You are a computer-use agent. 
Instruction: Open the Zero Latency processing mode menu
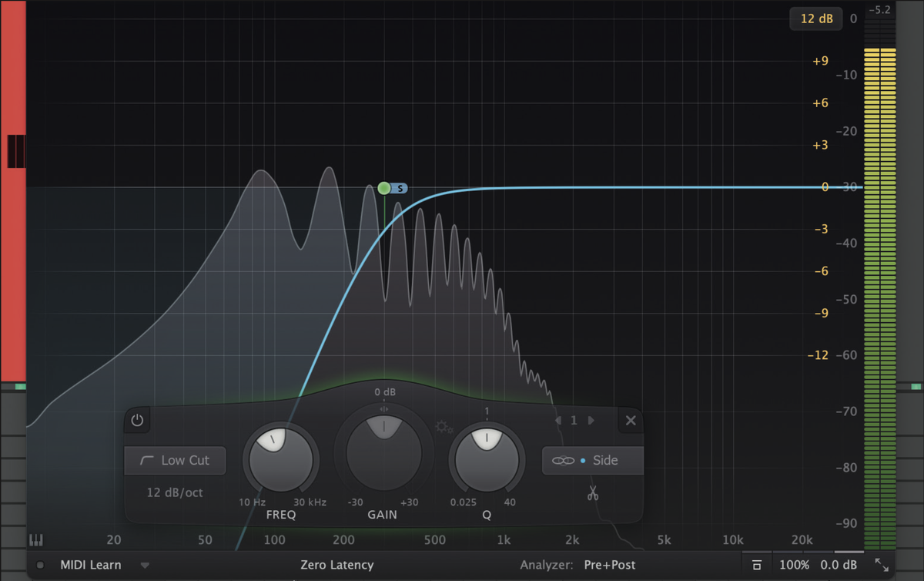click(x=336, y=565)
